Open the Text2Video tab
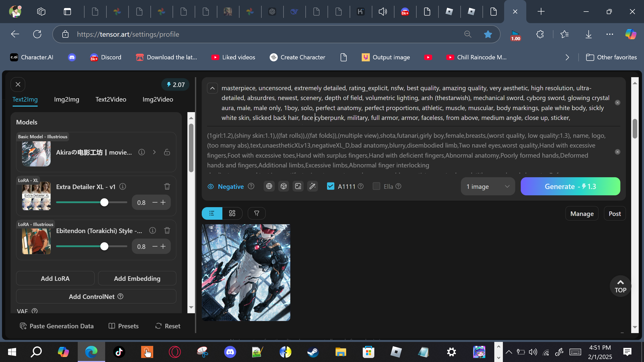The height and width of the screenshot is (362, 644). click(x=111, y=99)
